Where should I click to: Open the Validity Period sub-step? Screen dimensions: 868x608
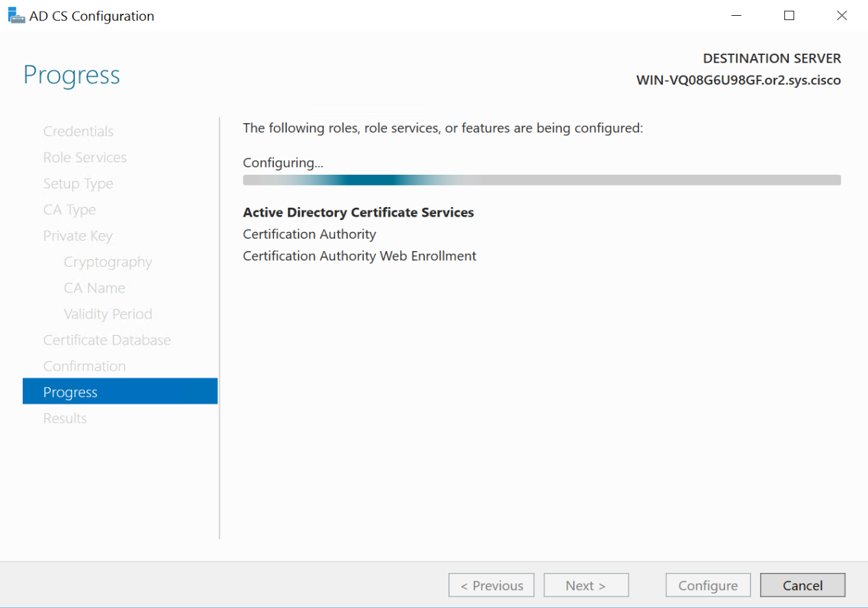pyautogui.click(x=108, y=314)
